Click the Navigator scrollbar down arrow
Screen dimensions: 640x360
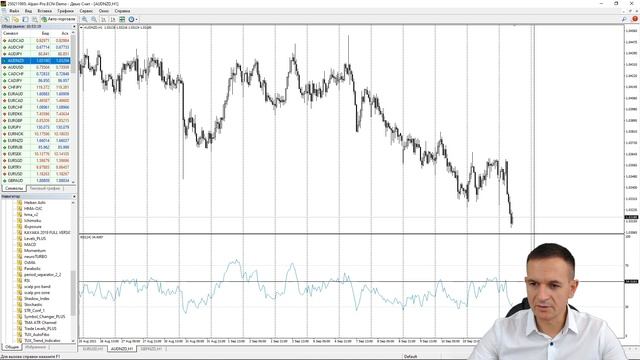coord(73,340)
